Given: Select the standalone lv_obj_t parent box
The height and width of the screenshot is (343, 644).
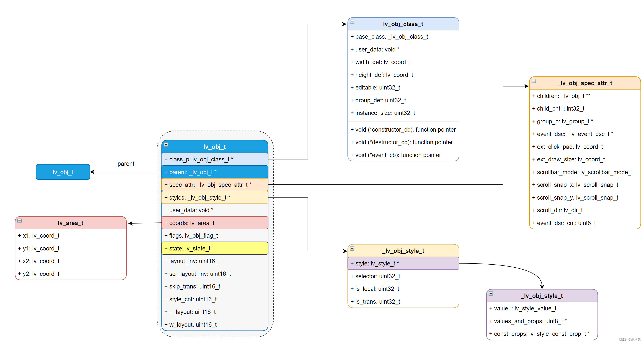Looking at the screenshot, I should point(63,172).
